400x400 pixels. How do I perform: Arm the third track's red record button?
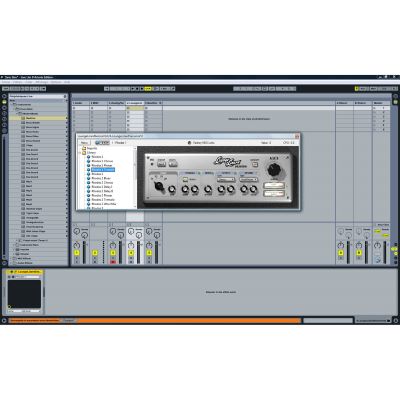(113, 262)
